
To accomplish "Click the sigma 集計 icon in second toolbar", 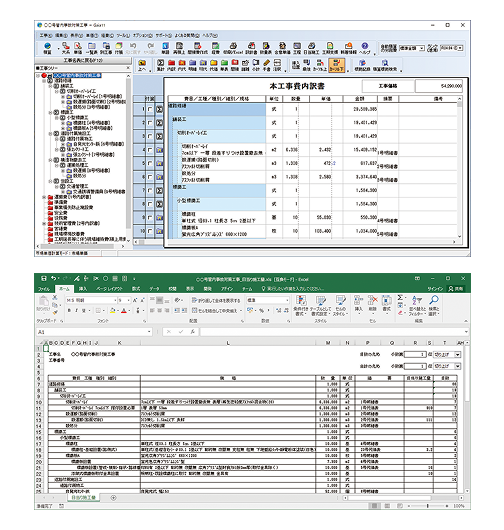I will 161,63.
